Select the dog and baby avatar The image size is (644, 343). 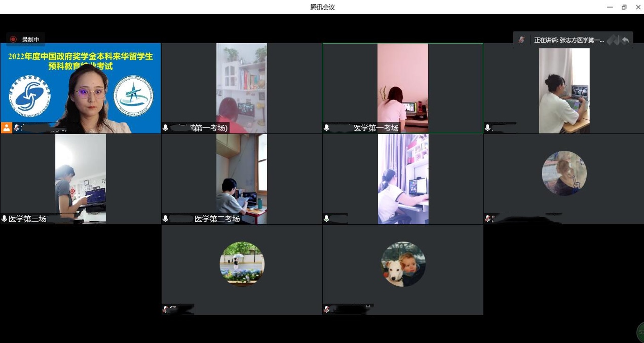[x=403, y=264]
